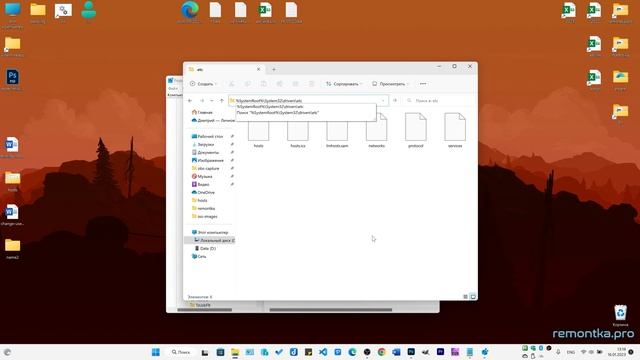The width and height of the screenshot is (640, 360).
Task: Choose the first path suggestion in dropdown
Action: pos(305,107)
